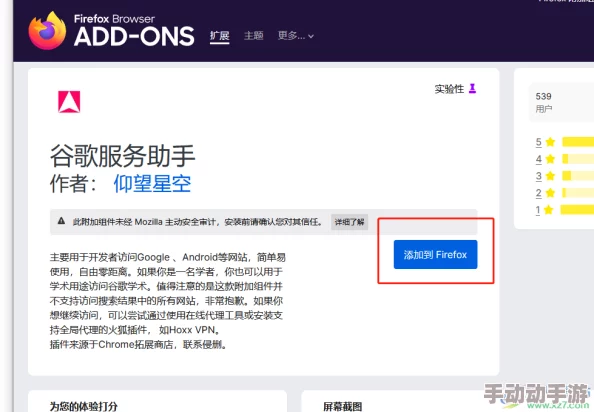Click 添加到 Firefox button
This screenshot has width=594, height=412.
tap(435, 254)
